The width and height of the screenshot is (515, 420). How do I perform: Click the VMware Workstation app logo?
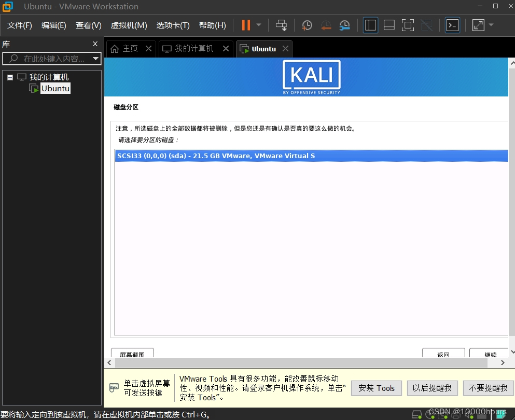8,7
